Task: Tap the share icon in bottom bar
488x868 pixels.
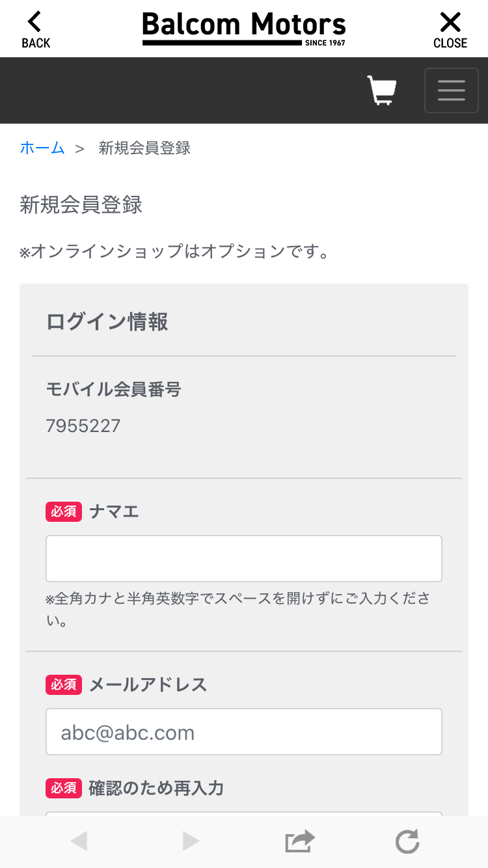Action: [x=300, y=841]
